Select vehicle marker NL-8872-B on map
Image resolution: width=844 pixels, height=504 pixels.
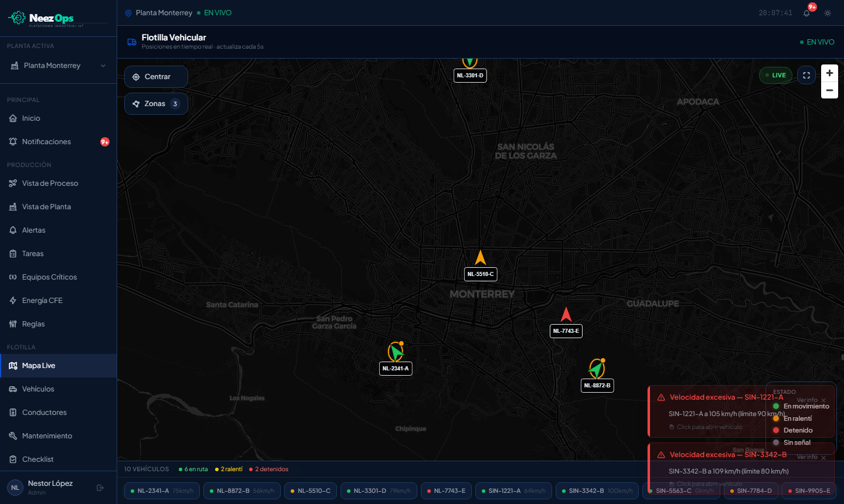(x=597, y=369)
